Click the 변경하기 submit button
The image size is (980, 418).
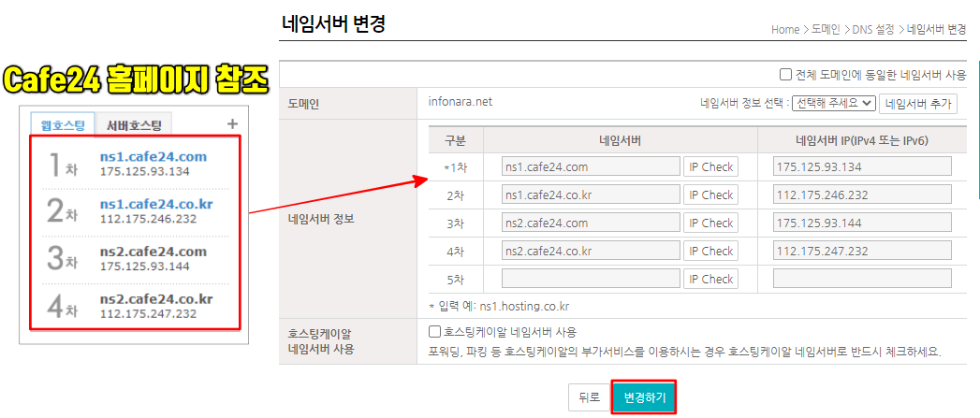(644, 397)
